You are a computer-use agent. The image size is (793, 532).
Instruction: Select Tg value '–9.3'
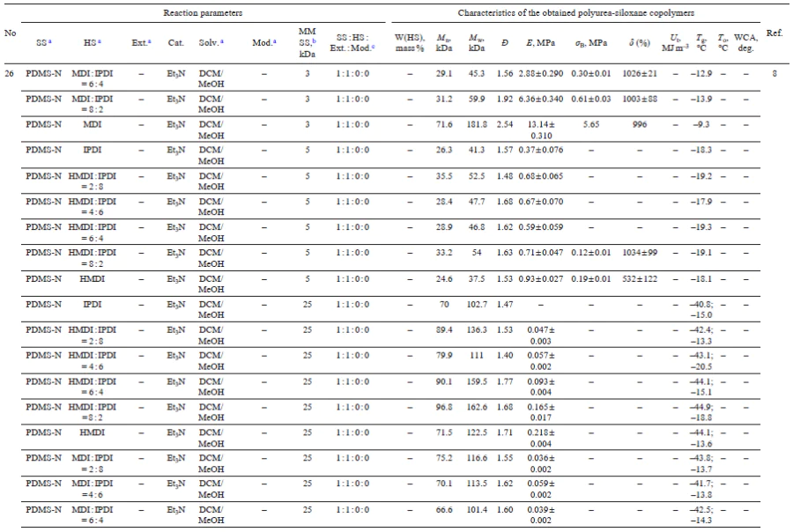pyautogui.click(x=701, y=124)
